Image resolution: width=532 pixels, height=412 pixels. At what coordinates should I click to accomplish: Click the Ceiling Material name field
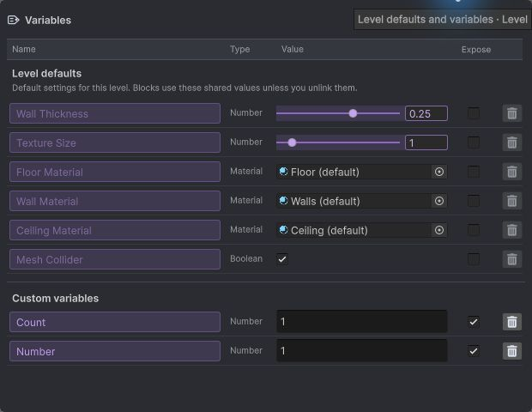click(x=115, y=230)
